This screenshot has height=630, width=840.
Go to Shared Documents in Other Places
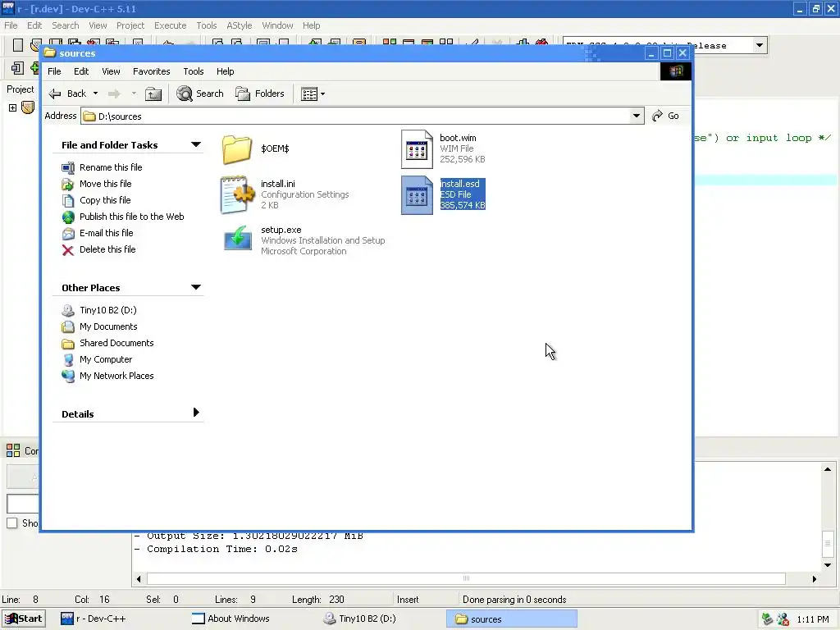116,343
